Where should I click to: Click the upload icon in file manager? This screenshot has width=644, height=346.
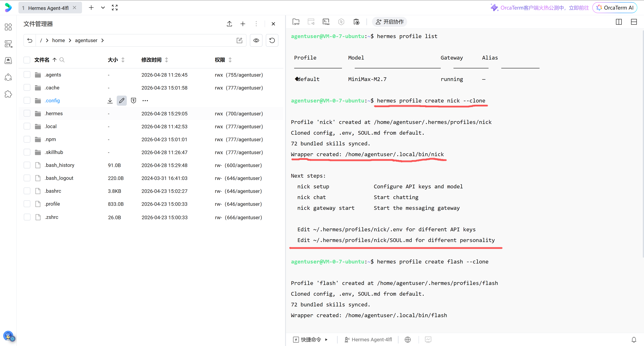[x=229, y=24]
